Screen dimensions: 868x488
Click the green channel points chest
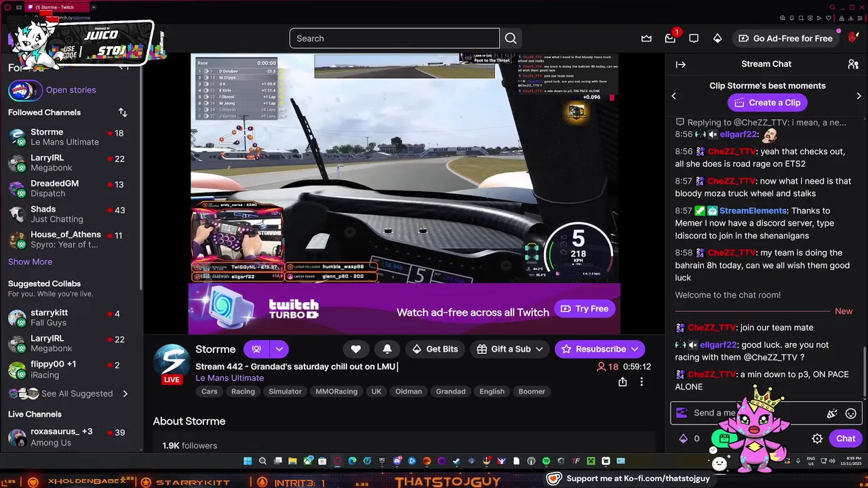pyautogui.click(x=724, y=439)
